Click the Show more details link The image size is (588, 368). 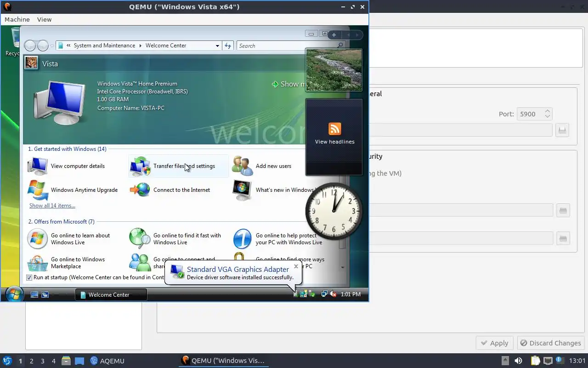click(x=288, y=84)
